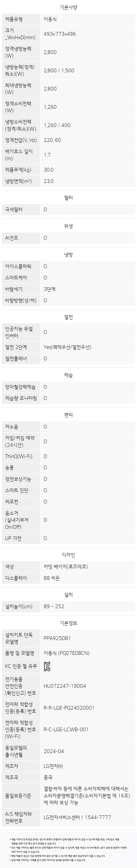This screenshot has width=137, height=868.
Task: Select the 3단계 wind strength value
Action: [50, 289]
